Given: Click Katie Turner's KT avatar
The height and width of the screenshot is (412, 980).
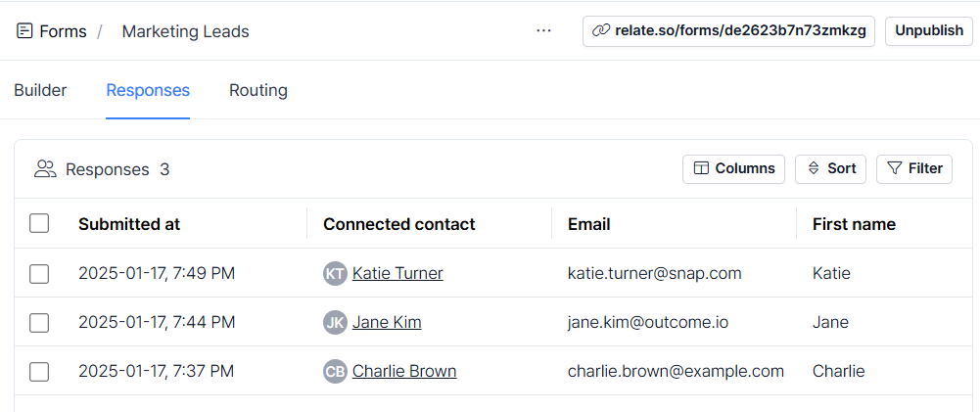Looking at the screenshot, I should pos(335,273).
